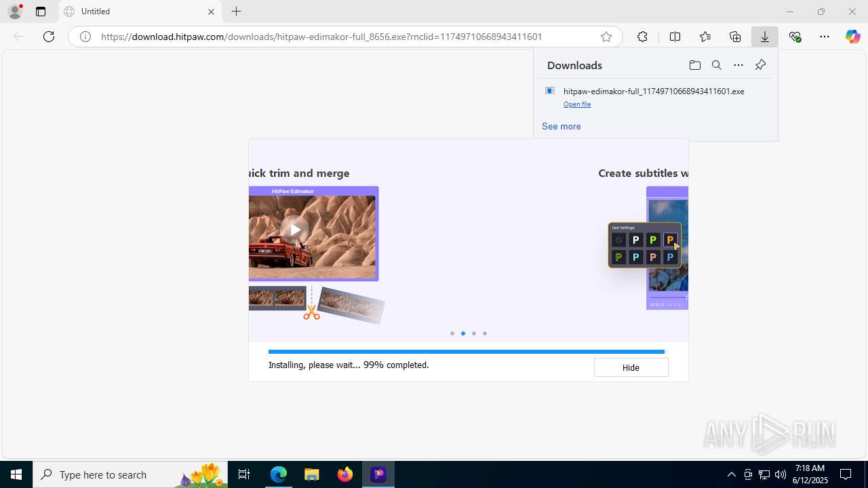Viewport: 868px width, 488px height.
Task: Select second carousel dot in installer
Action: 463,333
